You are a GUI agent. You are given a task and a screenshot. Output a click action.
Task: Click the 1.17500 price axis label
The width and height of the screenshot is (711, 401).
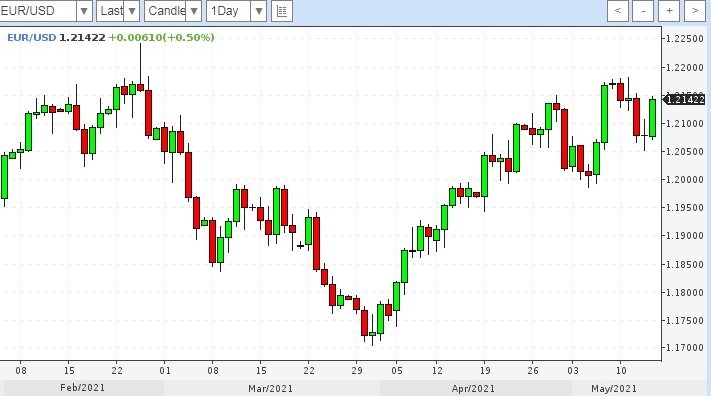(685, 321)
